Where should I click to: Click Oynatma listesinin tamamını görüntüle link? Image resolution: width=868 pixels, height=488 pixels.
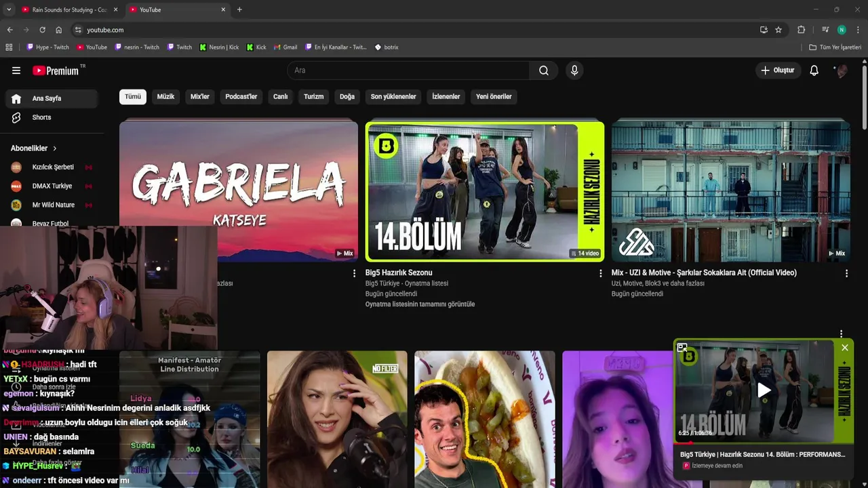[x=420, y=304]
